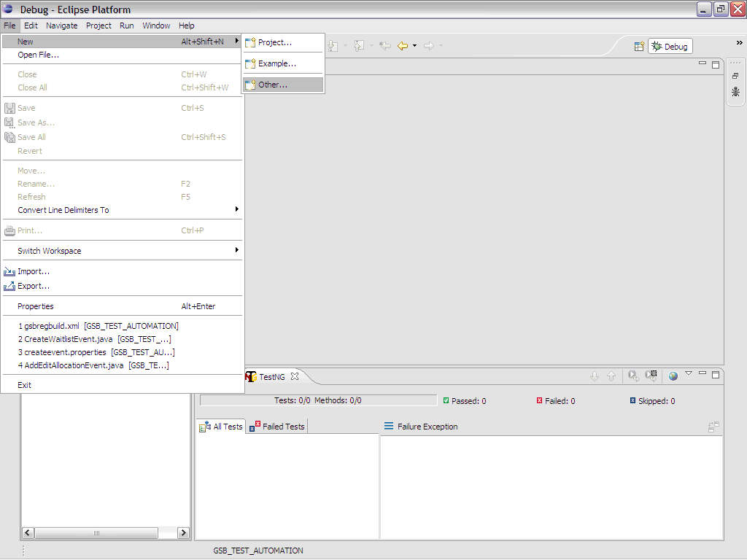Screen dimensions: 747x560
Task: Open the Project menu
Action: (x=98, y=26)
